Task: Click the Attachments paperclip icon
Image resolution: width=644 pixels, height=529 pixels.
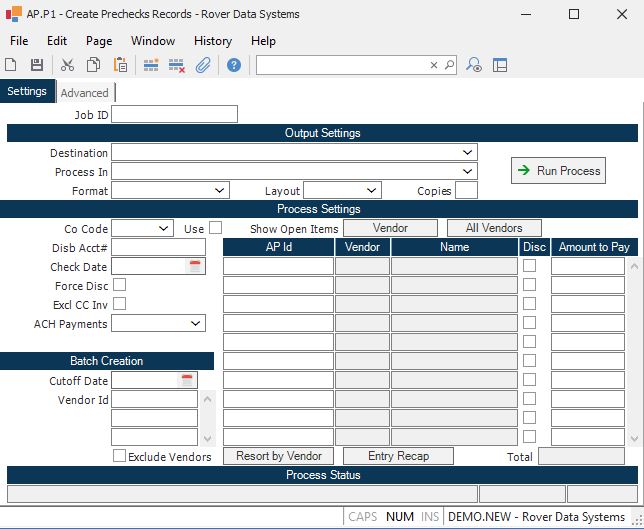Action: 203,65
